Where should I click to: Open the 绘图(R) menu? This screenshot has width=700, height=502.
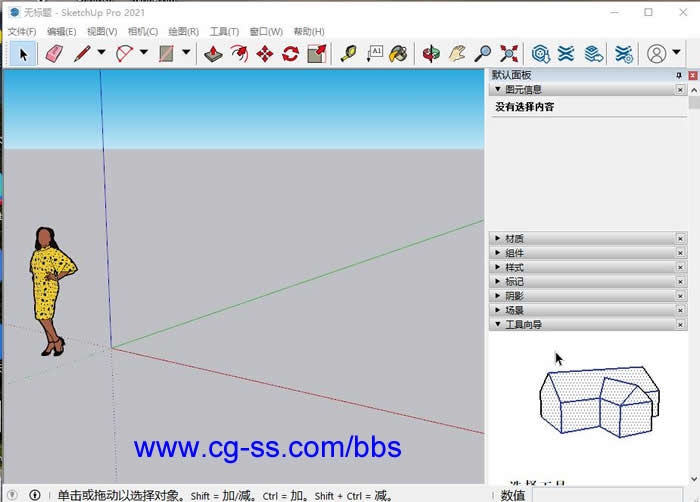(183, 32)
